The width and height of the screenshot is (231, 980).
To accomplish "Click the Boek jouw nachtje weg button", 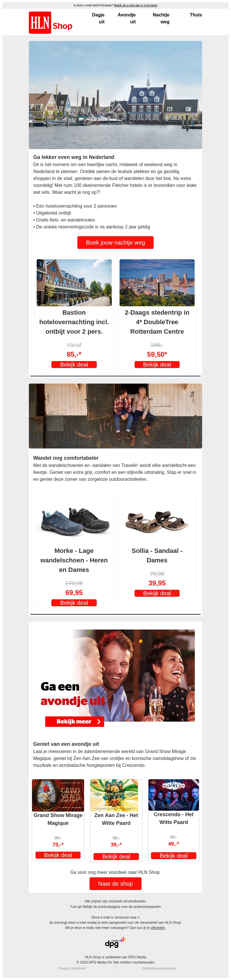I will [x=115, y=242].
